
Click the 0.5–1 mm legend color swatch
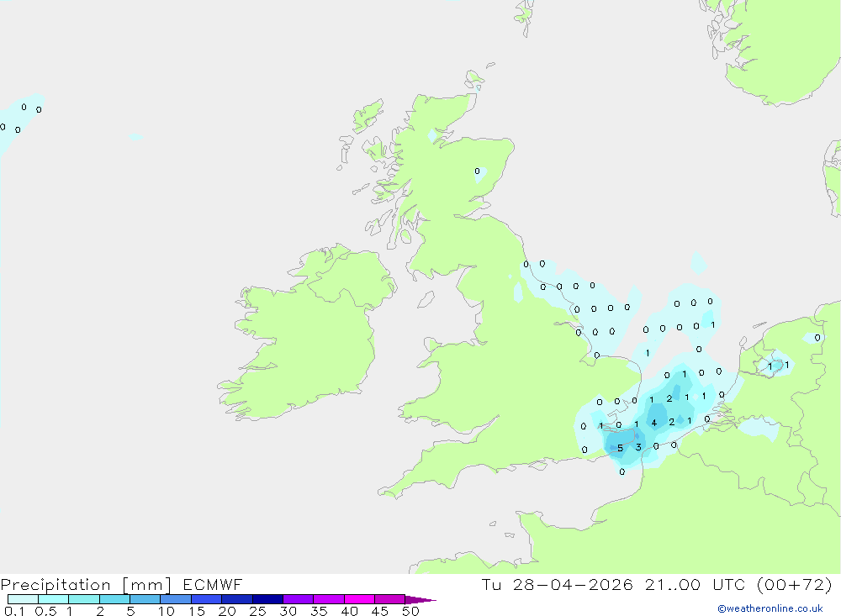click(x=54, y=599)
